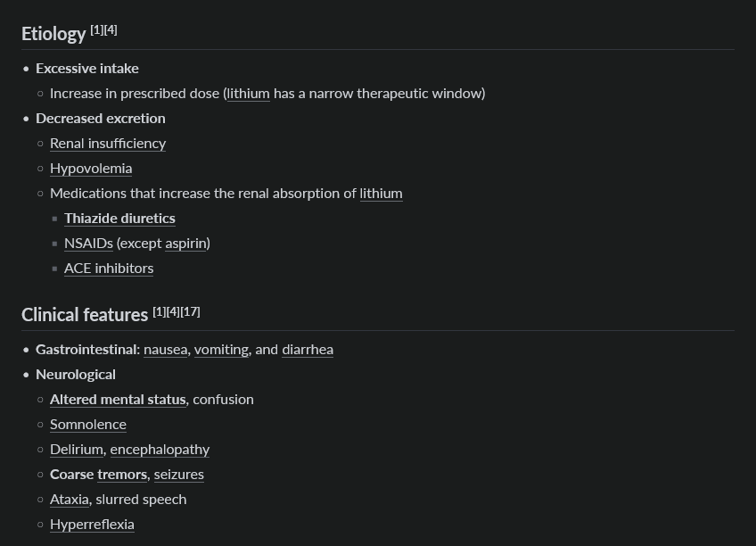
Task: Click the tremors link
Action: tap(122, 476)
